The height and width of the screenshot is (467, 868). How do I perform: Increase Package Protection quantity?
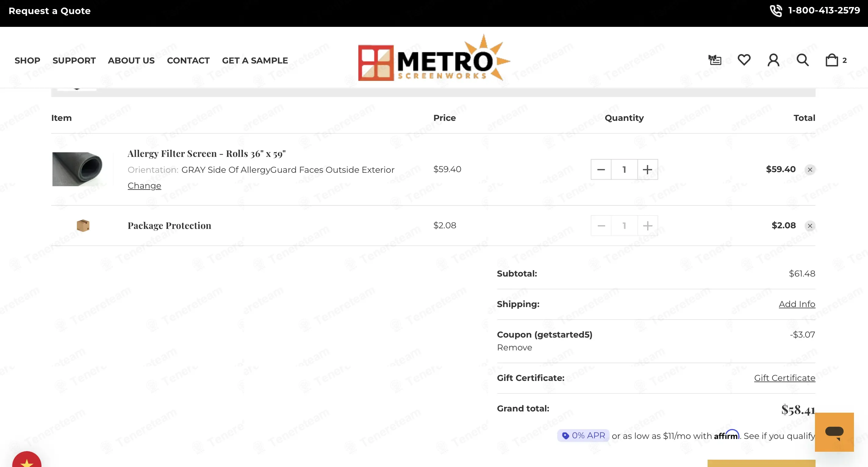coord(647,226)
